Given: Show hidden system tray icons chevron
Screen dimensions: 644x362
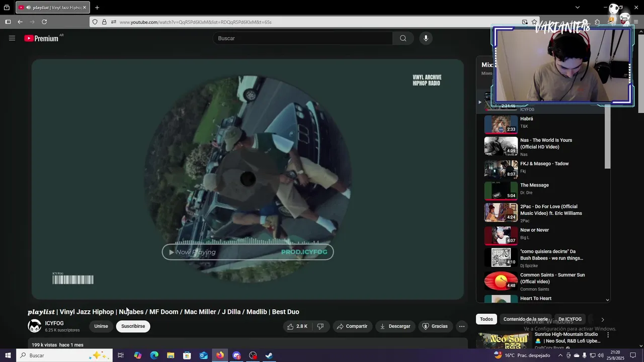Looking at the screenshot, I should 560,355.
